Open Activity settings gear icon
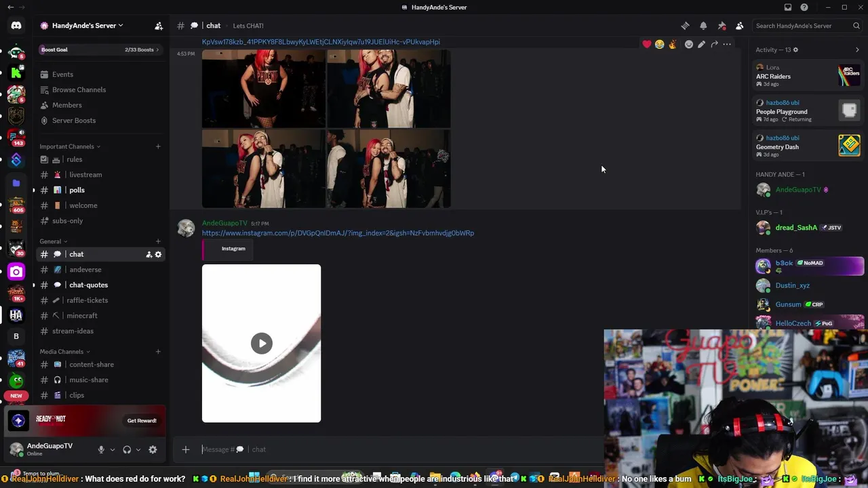Image resolution: width=868 pixels, height=488 pixels. [795, 49]
